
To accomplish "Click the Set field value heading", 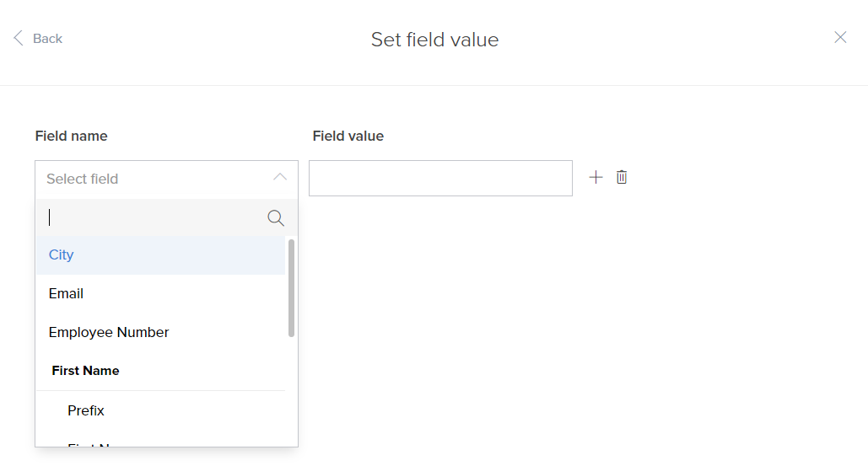I will (434, 40).
